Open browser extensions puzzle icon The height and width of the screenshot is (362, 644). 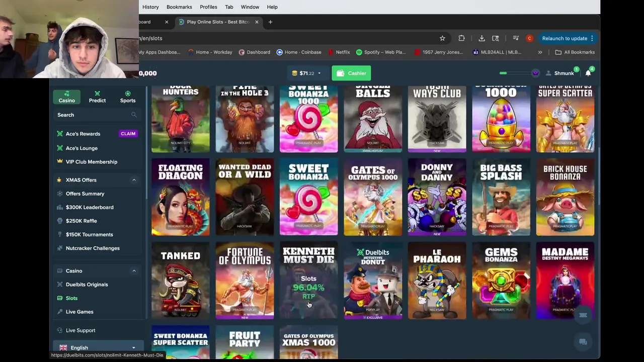(x=461, y=38)
